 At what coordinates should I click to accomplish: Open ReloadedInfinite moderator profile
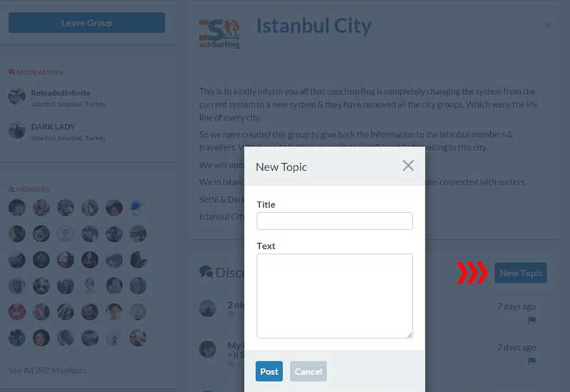[x=61, y=93]
